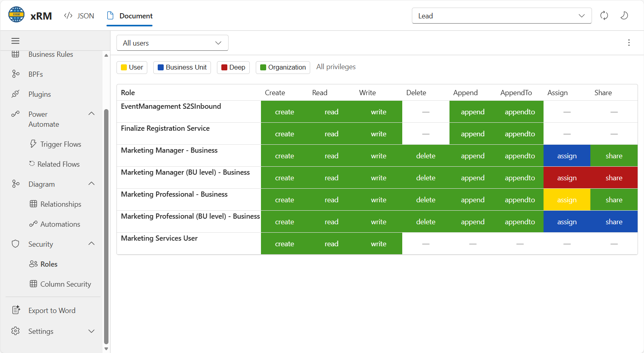The height and width of the screenshot is (353, 644).
Task: Click the Settings gear icon
Action: tap(16, 331)
